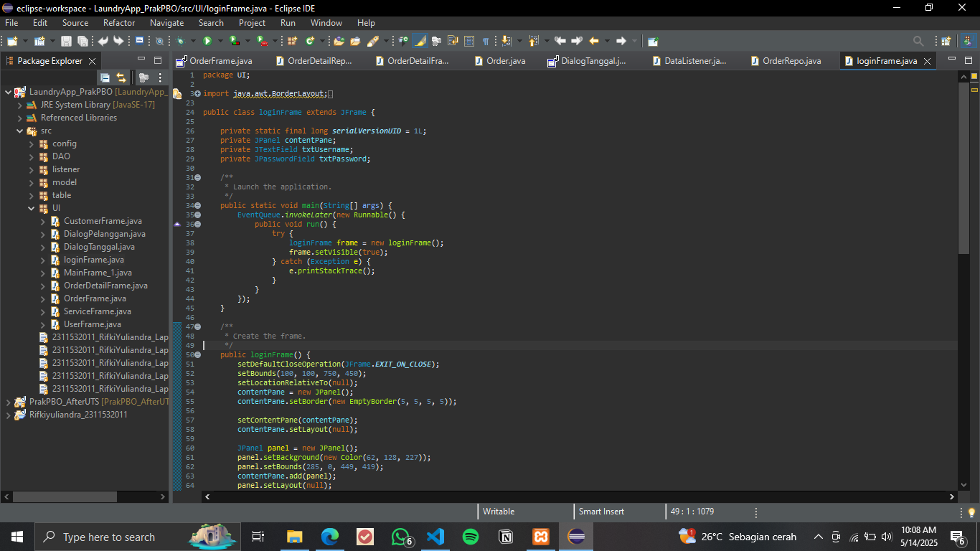
Task: Click the Save All toolbar icon
Action: (x=83, y=42)
